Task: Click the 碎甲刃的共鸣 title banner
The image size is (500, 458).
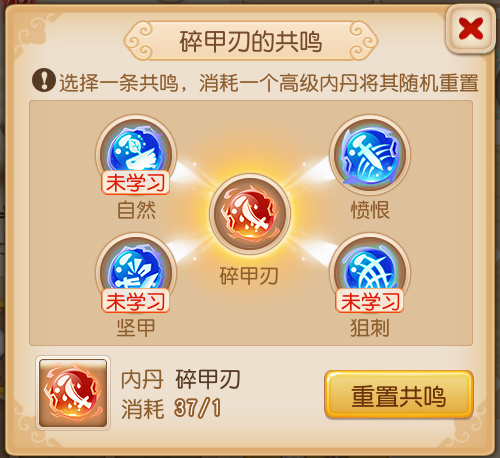Action: point(251,41)
